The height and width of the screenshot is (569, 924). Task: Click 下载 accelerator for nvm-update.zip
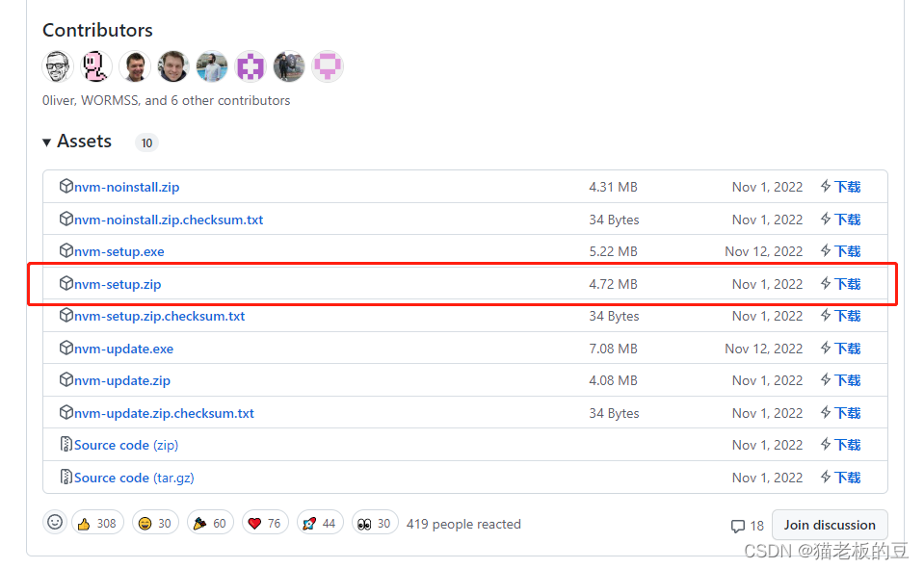coord(847,380)
